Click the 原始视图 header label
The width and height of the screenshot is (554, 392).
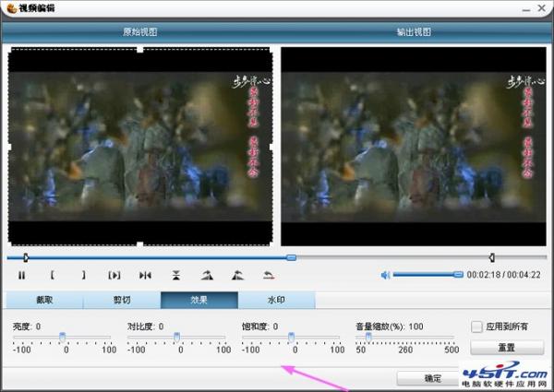(140, 32)
